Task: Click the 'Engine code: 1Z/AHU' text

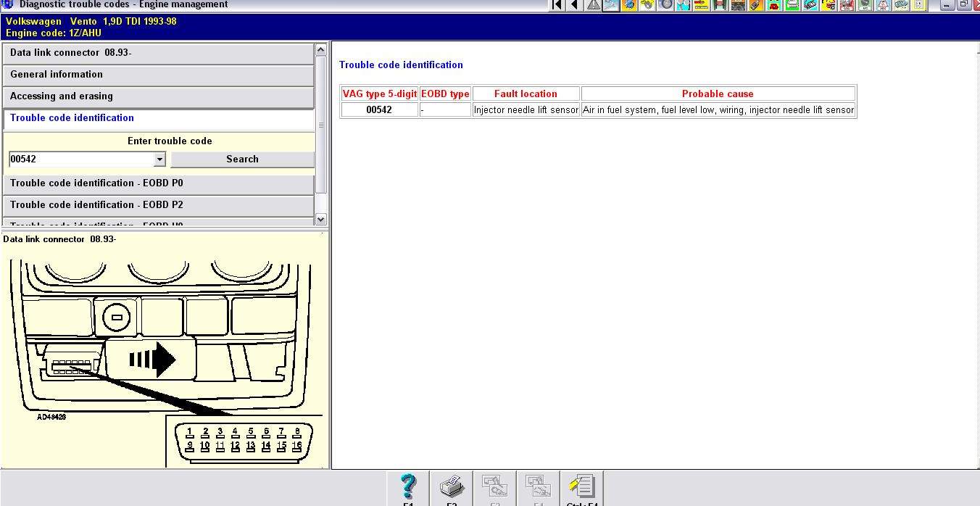Action: [x=54, y=33]
